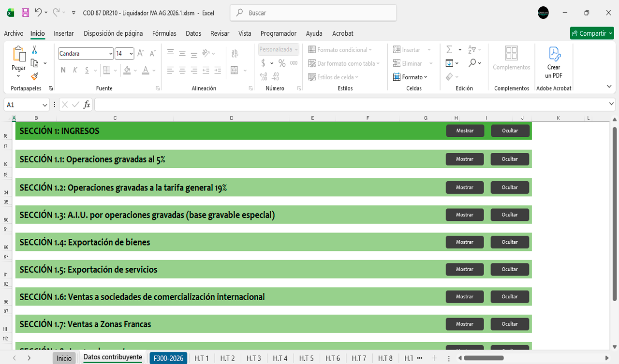The height and width of the screenshot is (364, 619).
Task: Click the Find and Select magnifier icon
Action: tap(472, 63)
